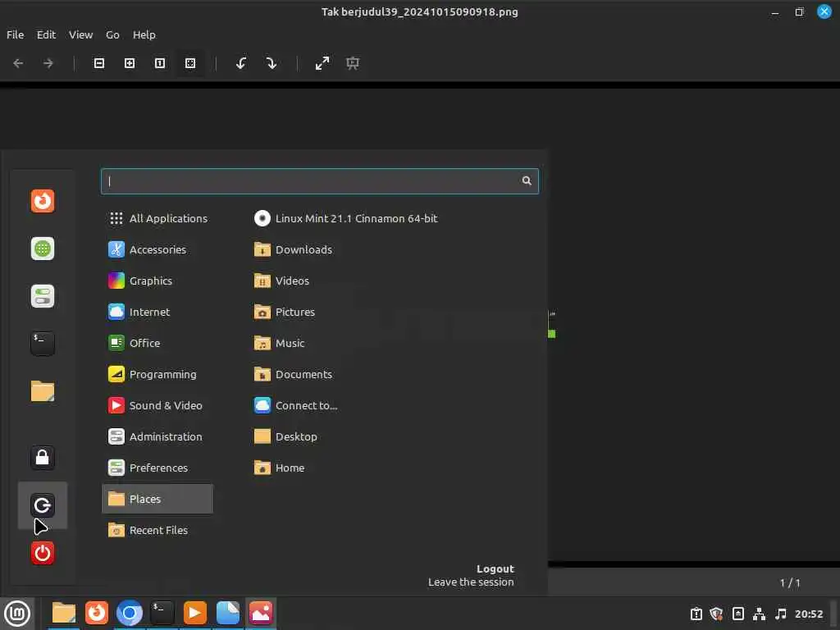This screenshot has height=630, width=840.
Task: Select Office category
Action: [x=157, y=343]
